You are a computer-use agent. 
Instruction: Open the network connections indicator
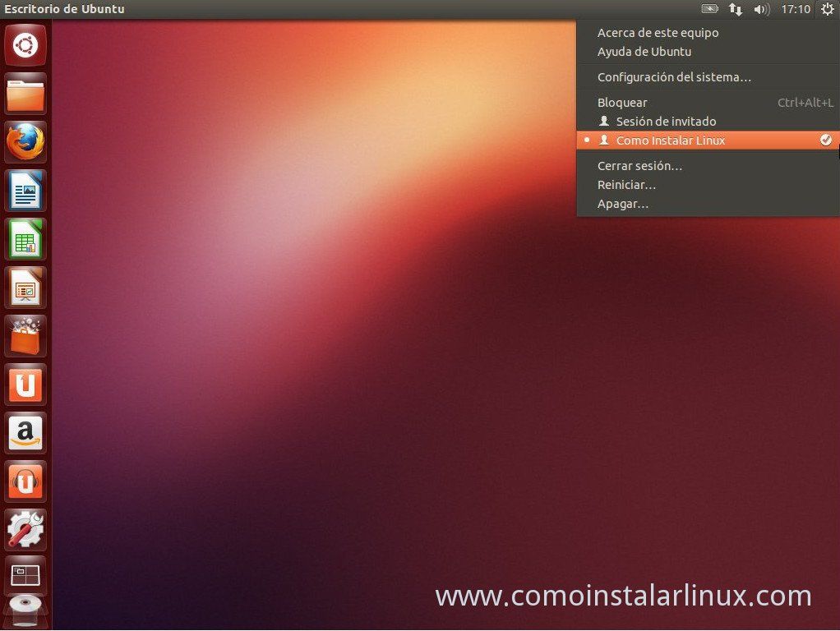point(736,9)
